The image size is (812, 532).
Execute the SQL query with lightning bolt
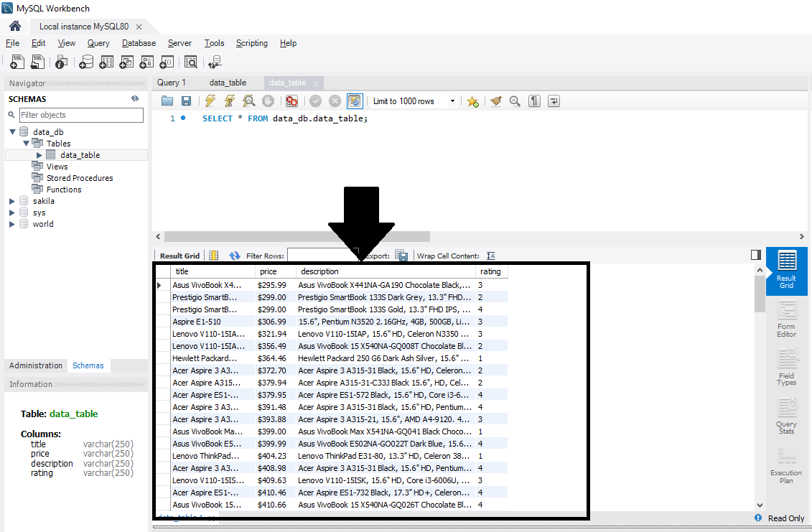[210, 101]
